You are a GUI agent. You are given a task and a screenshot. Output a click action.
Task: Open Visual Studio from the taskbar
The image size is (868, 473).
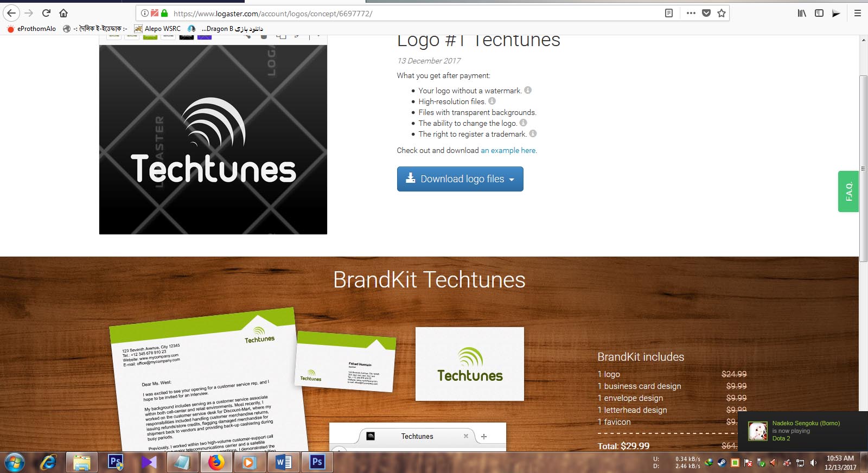coord(149,462)
